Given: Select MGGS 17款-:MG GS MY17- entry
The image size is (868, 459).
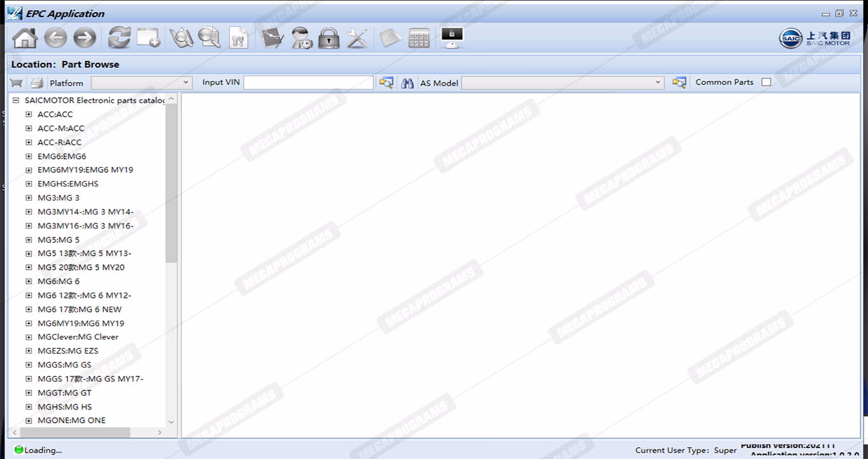Looking at the screenshot, I should 90,378.
